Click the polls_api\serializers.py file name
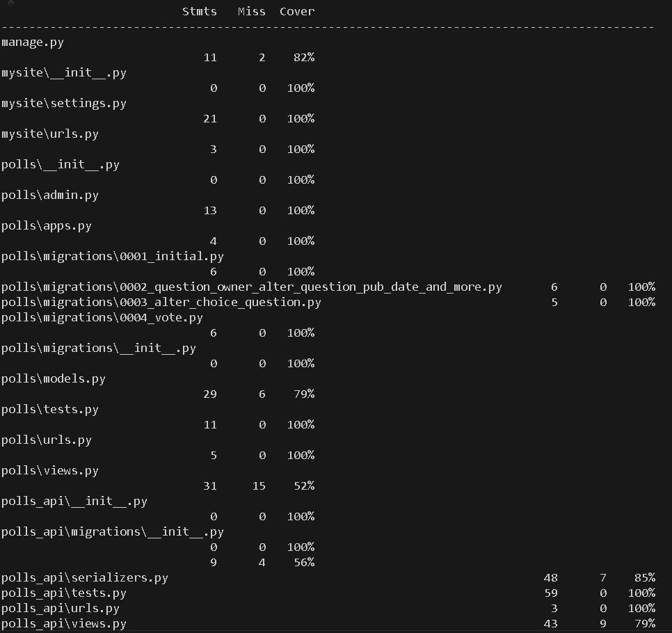Viewport: 672px width, 633px height. 85,578
